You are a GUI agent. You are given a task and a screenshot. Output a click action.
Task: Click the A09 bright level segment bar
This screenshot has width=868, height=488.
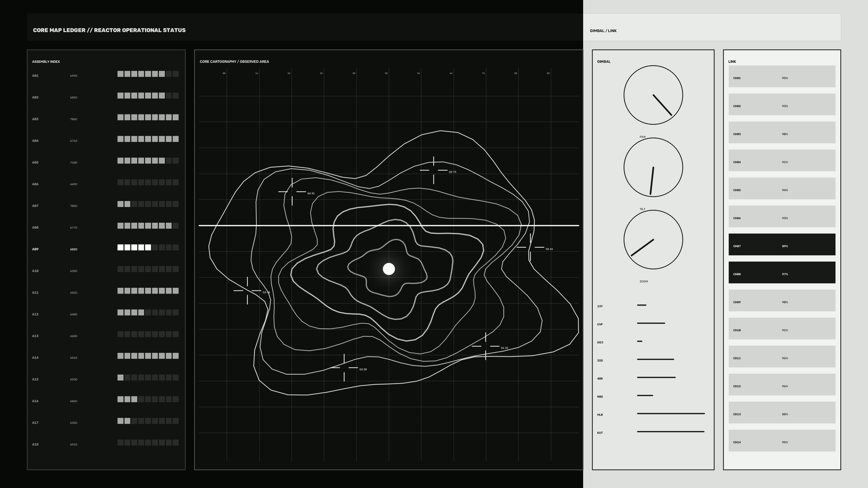click(148, 248)
